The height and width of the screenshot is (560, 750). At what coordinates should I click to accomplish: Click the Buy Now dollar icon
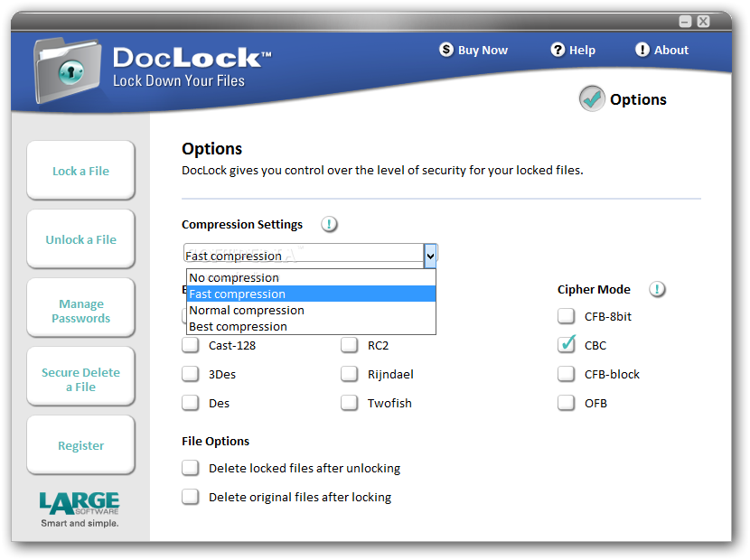(x=446, y=50)
